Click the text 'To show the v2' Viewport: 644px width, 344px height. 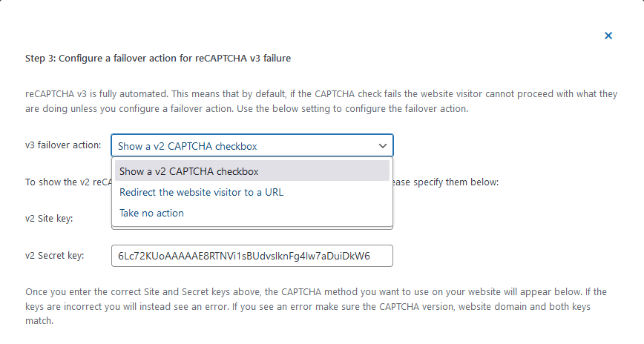57,182
